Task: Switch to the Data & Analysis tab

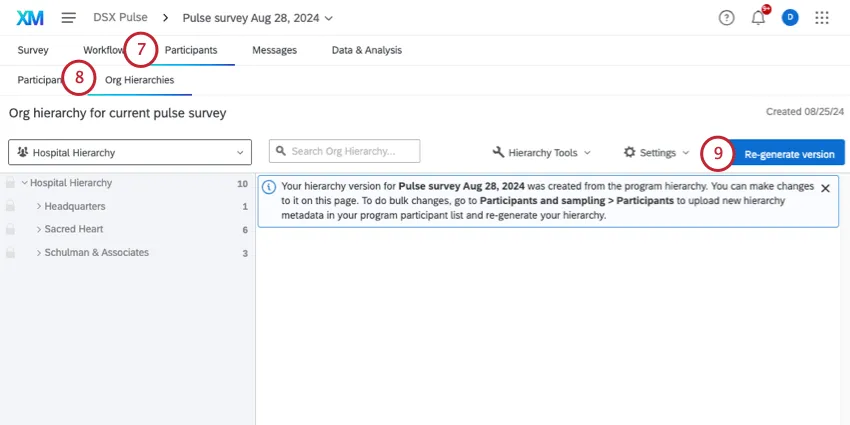Action: [366, 50]
